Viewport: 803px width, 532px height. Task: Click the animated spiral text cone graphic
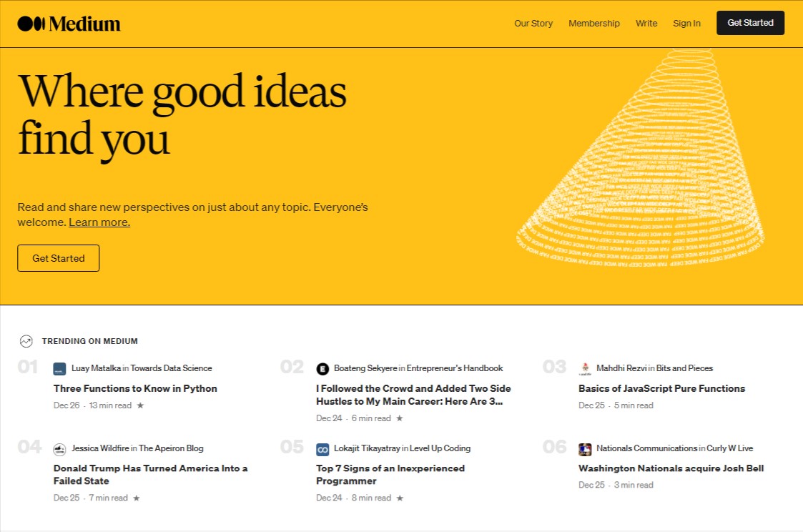641,159
